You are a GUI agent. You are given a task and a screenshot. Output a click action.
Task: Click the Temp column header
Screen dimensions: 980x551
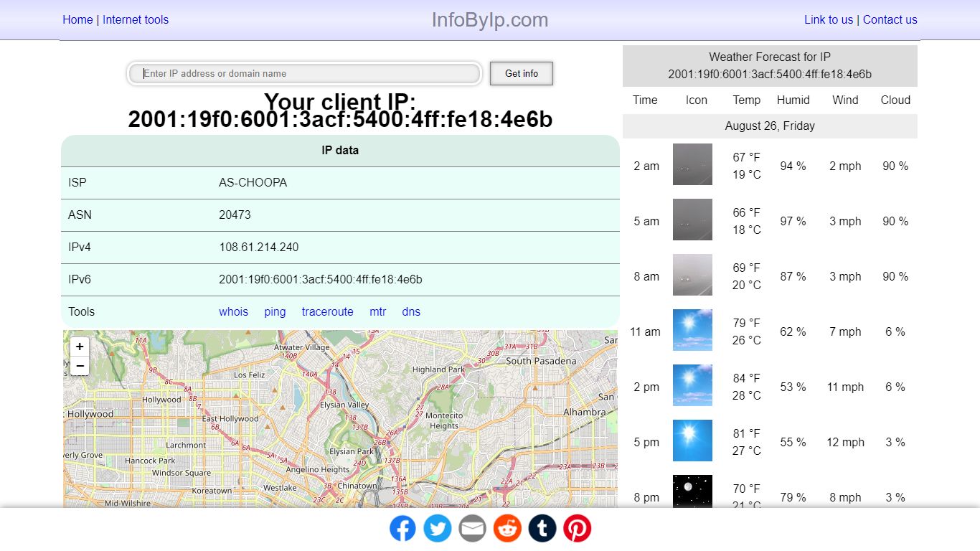click(x=747, y=100)
